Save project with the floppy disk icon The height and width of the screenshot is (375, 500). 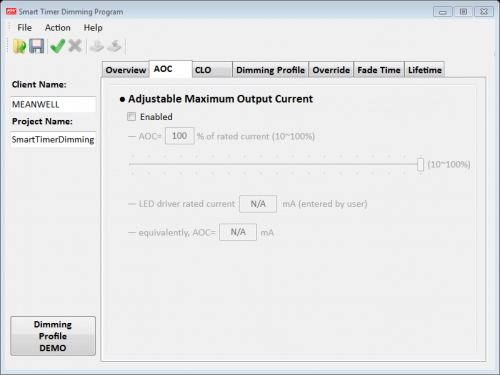coord(37,46)
